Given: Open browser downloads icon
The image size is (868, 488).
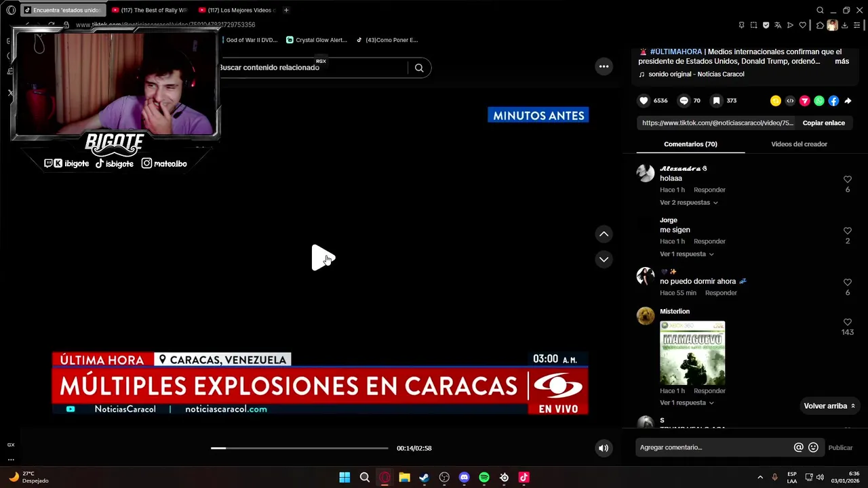Looking at the screenshot, I should (844, 25).
